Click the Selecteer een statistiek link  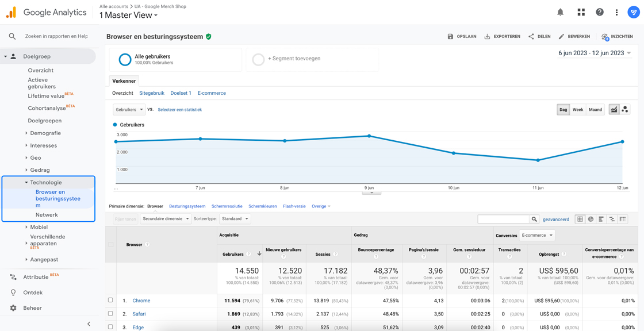tap(179, 110)
